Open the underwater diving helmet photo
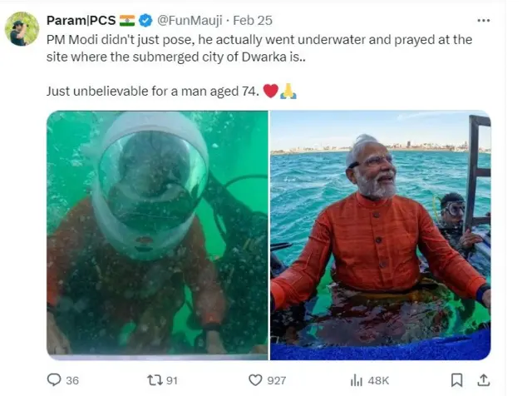This screenshot has height=396, width=532. [157, 235]
